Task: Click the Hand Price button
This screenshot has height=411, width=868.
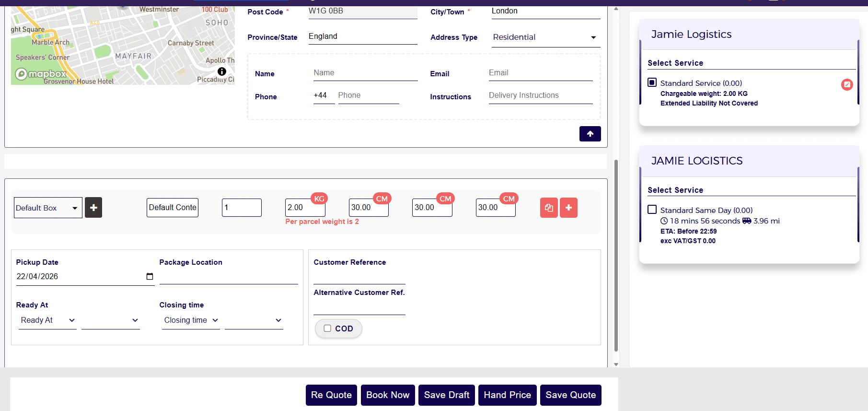Action: (508, 395)
